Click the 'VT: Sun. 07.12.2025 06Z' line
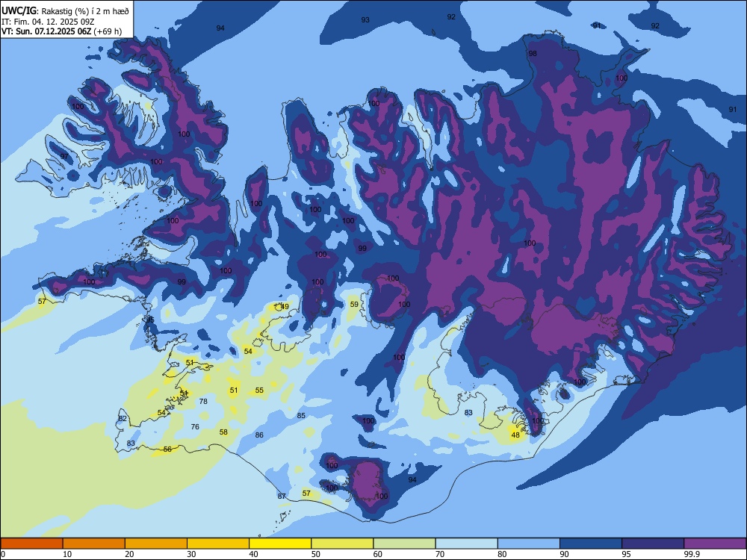747x560 pixels. [x=46, y=32]
